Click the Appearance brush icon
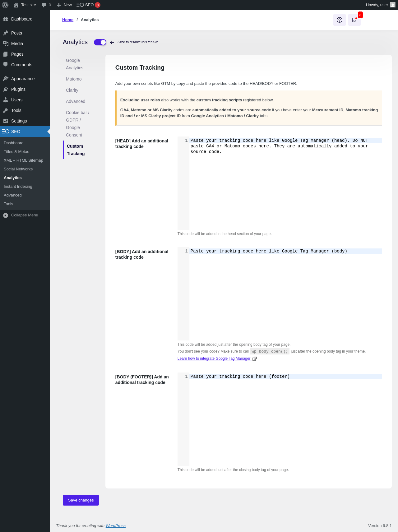This screenshot has width=398, height=532. 6,79
